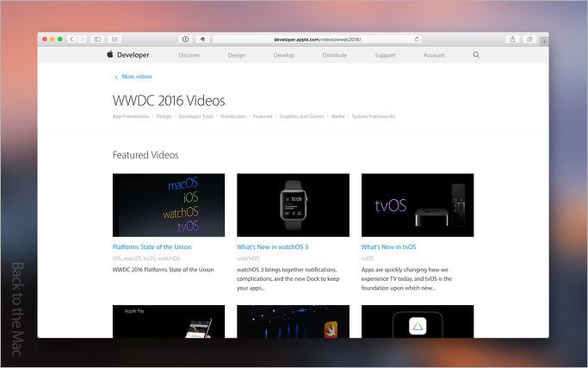The height and width of the screenshot is (368, 588).
Task: Click the 'Apps are quickly changing' description
Action: (406, 279)
